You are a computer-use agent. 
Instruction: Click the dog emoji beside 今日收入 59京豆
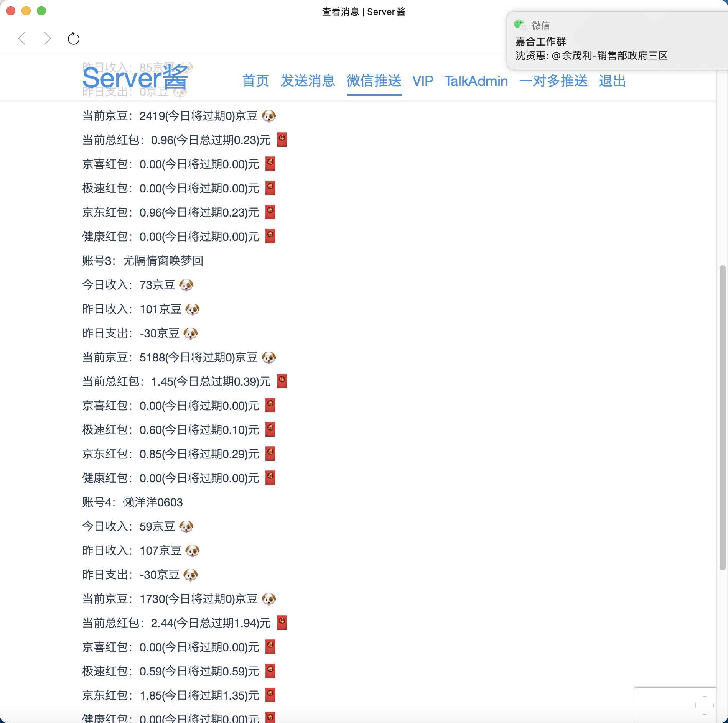[x=186, y=526]
